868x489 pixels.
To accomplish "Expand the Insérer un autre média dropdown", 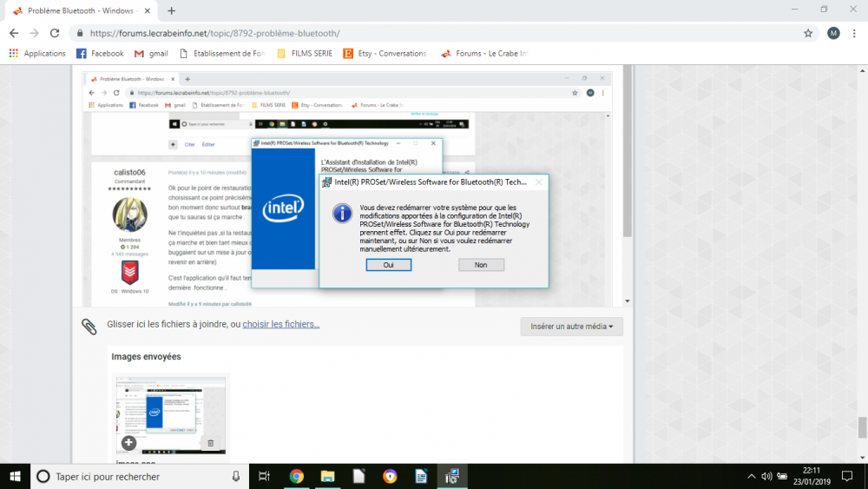I will 571,327.
